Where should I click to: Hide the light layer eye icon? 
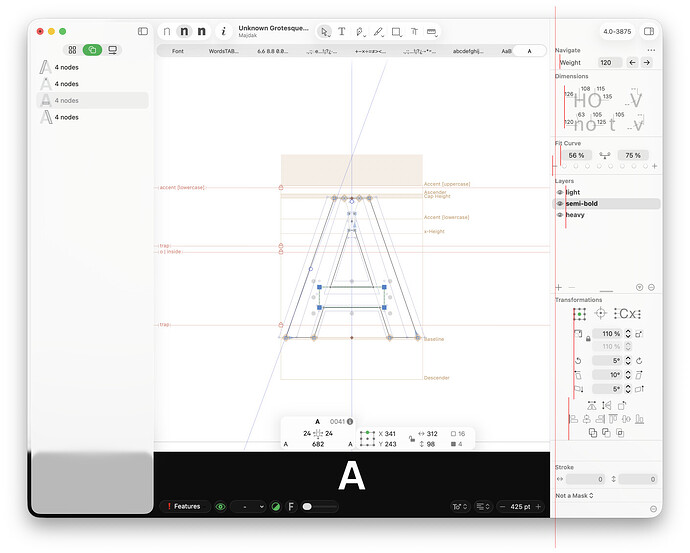(x=560, y=192)
